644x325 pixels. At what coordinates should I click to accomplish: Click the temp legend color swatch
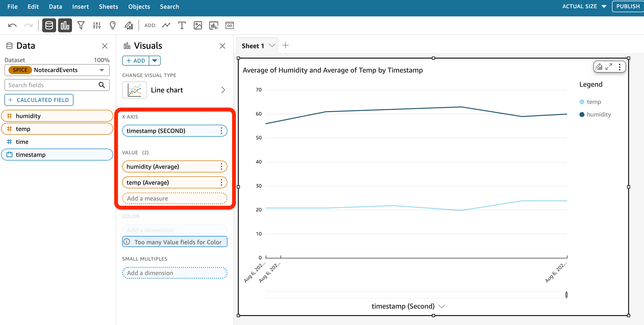point(582,102)
